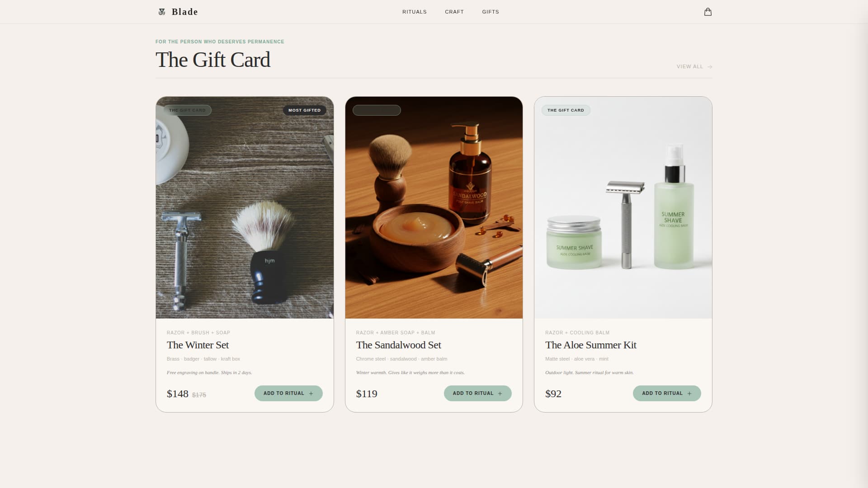Click ADD TO RITUAL for The Winter Set

[288, 393]
